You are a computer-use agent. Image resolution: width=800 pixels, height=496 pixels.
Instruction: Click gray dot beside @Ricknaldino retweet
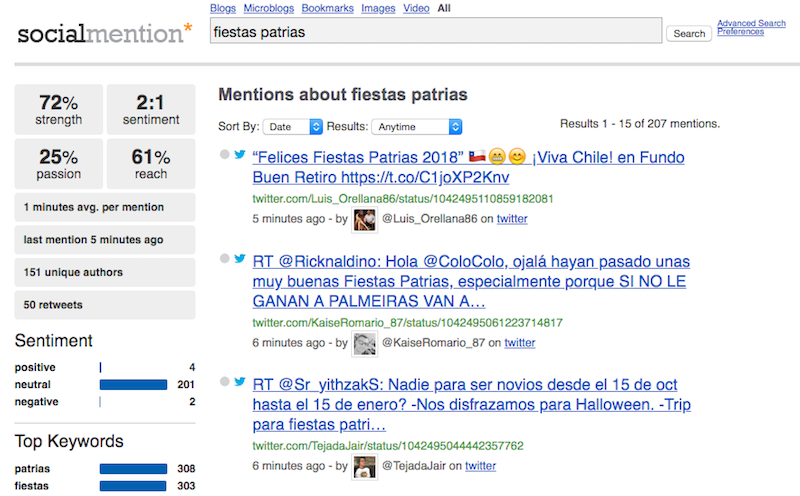click(224, 258)
